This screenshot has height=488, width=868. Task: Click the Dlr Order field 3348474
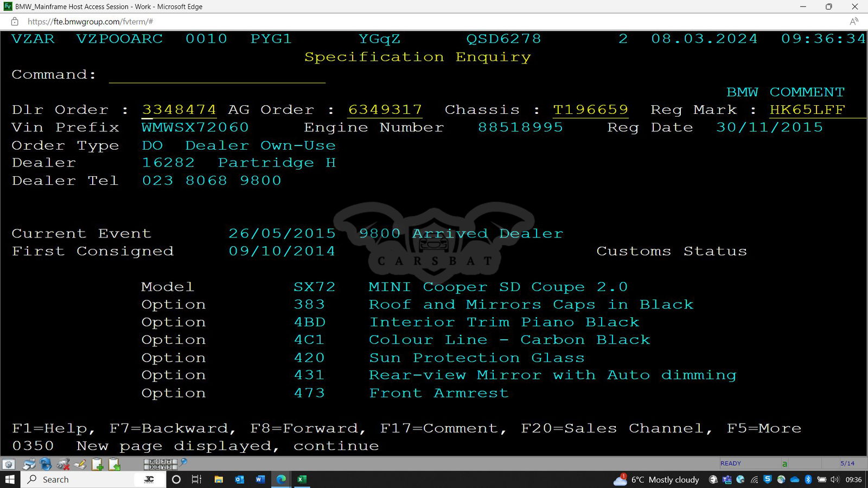pos(179,110)
